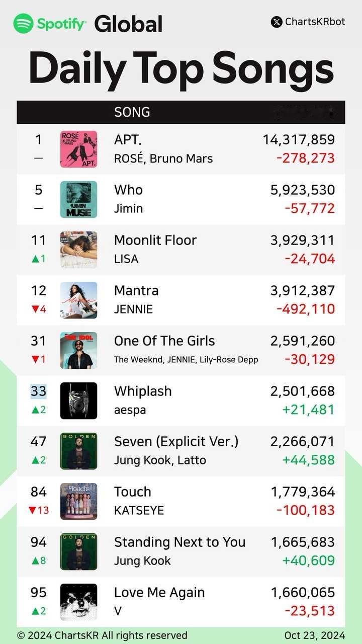Viewport: 362px width, 644px height.
Task: Click the X logo beside ChartsKRbot
Action: (x=277, y=22)
